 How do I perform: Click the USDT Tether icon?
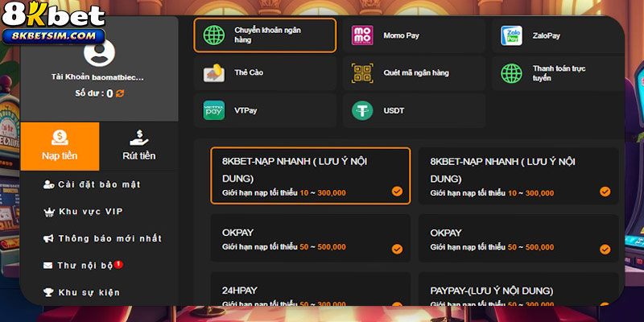[x=362, y=110]
